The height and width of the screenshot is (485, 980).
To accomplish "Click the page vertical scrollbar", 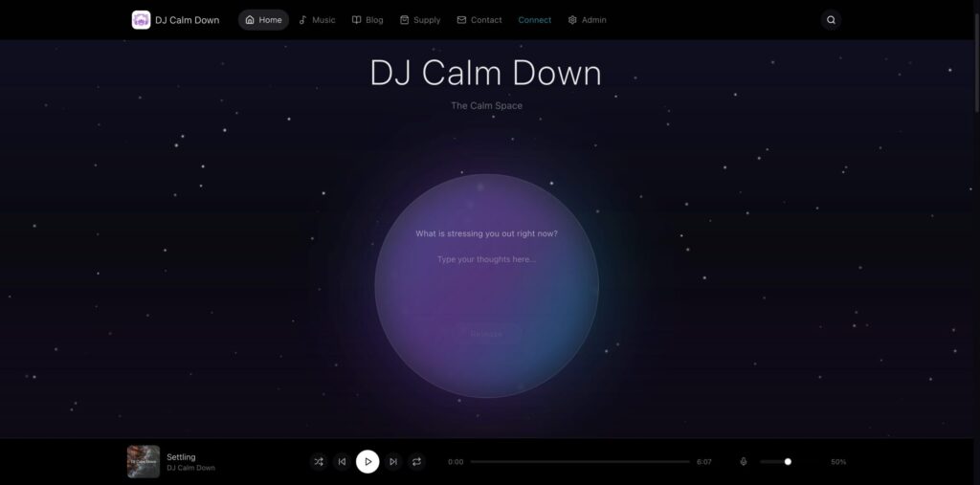I will 976,62.
